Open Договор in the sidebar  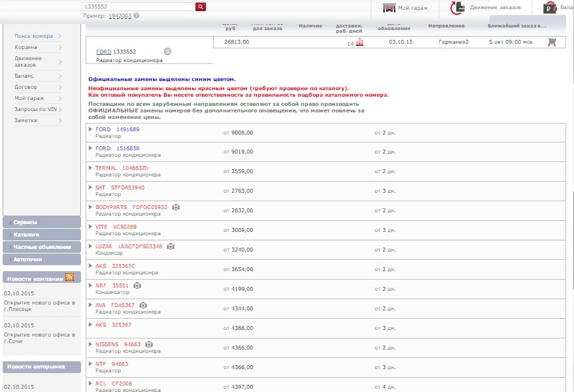point(26,87)
